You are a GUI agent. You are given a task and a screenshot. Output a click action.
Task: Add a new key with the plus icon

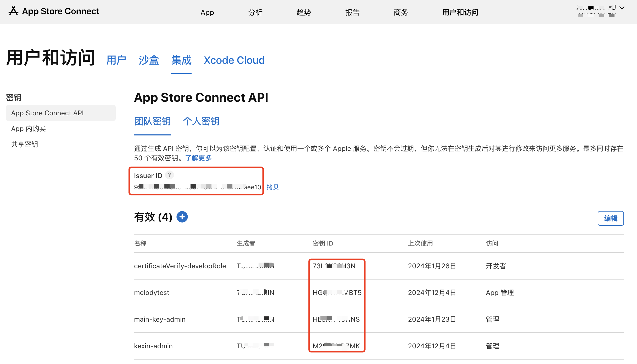(182, 217)
